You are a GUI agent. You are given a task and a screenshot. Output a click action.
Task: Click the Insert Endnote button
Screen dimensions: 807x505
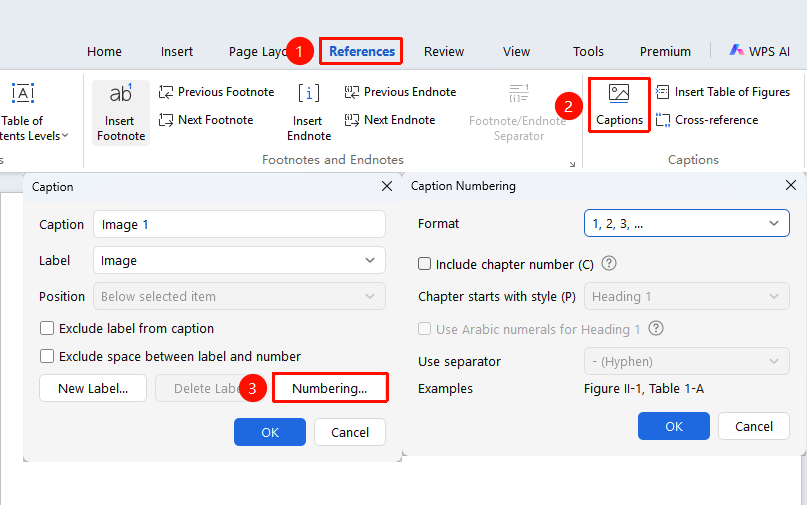(309, 113)
